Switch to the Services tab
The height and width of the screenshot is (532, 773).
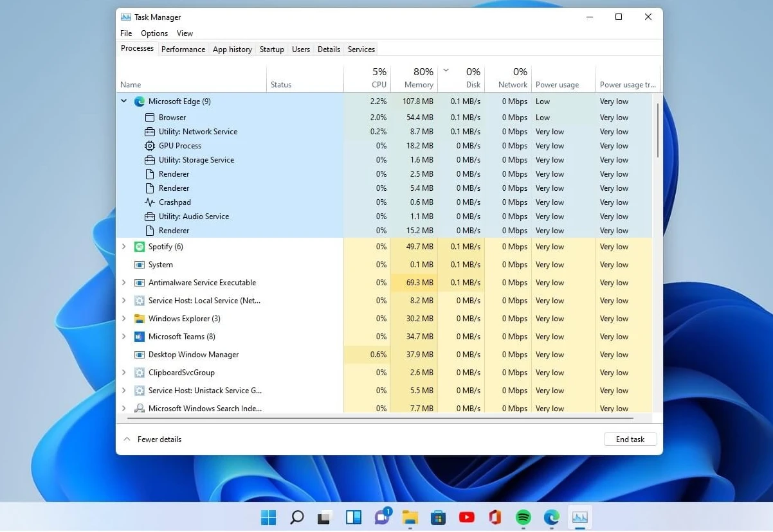pos(361,49)
